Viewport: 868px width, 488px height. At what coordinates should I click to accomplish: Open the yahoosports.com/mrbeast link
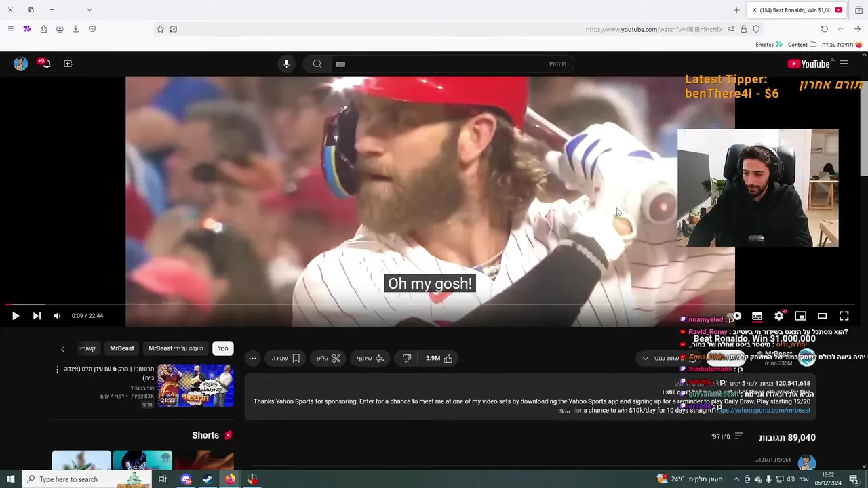(763, 410)
